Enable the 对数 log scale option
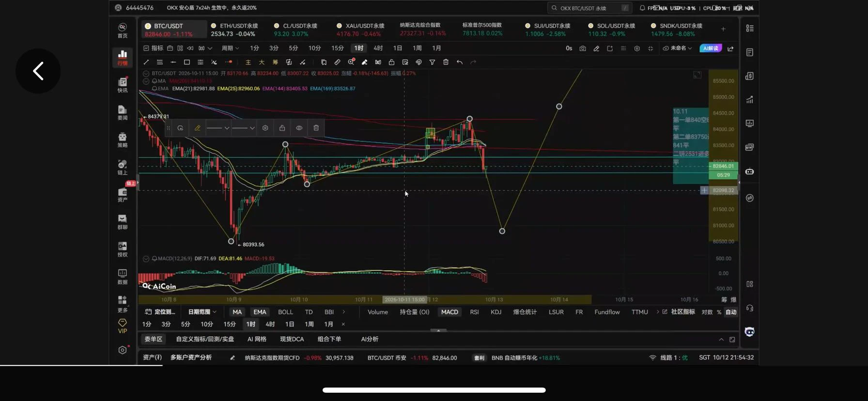The image size is (868, 401). [x=707, y=312]
